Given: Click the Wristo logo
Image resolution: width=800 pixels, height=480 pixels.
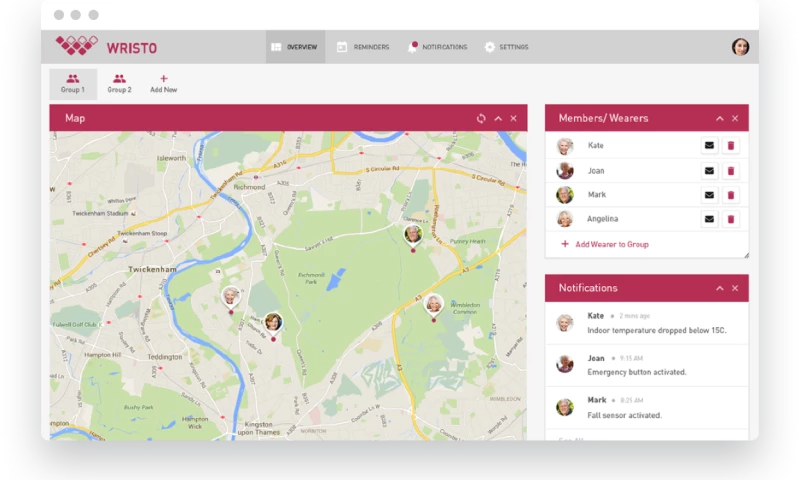Looking at the screenshot, I should click(106, 46).
